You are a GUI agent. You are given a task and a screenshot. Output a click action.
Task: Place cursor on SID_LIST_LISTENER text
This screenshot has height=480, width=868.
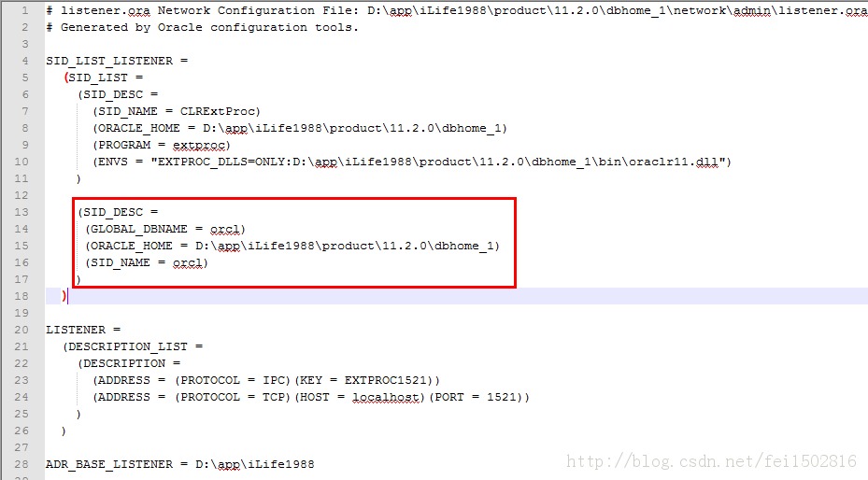point(109,61)
